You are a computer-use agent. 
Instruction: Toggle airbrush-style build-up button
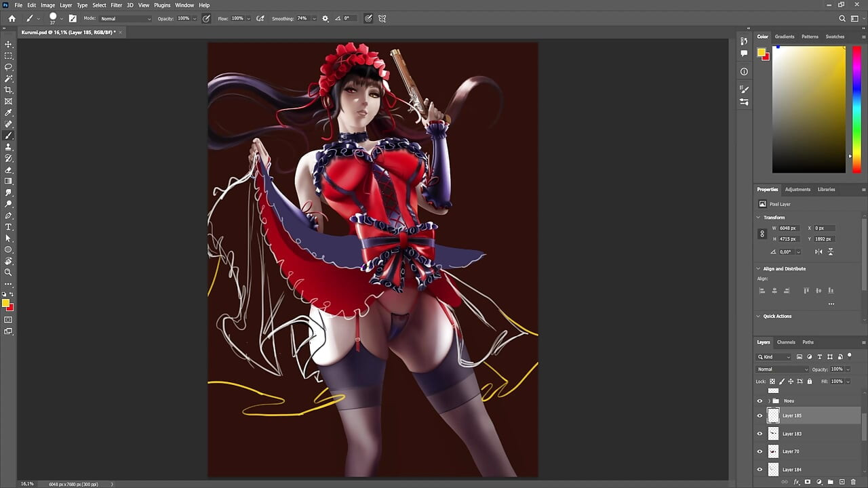click(x=260, y=18)
